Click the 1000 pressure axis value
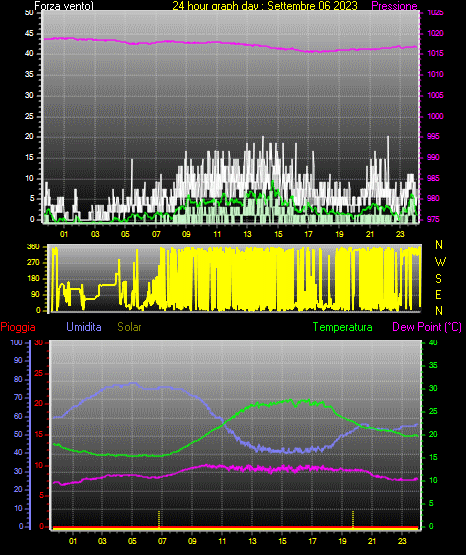Image resolution: width=466 pixels, height=555 pixels. tap(436, 116)
